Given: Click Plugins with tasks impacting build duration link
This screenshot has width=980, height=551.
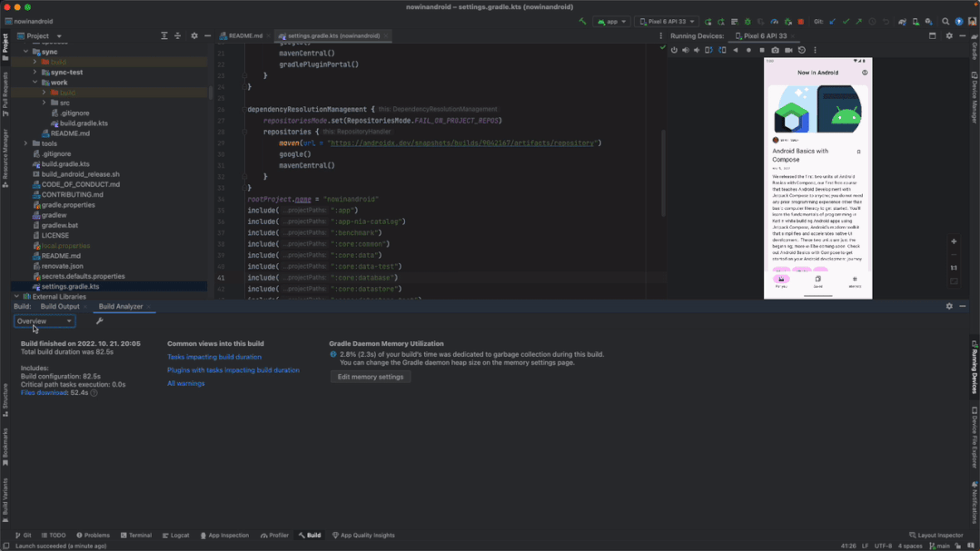Looking at the screenshot, I should tap(233, 369).
